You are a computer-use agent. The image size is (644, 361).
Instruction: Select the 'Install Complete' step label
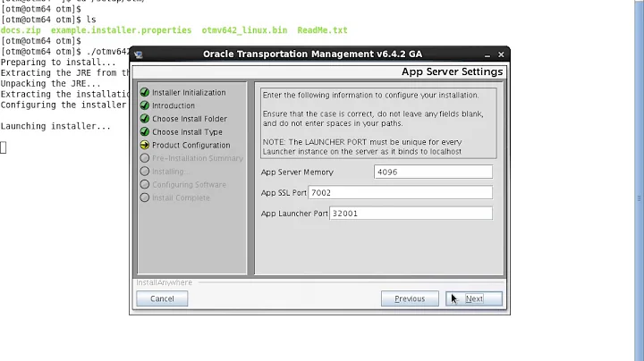181,197
